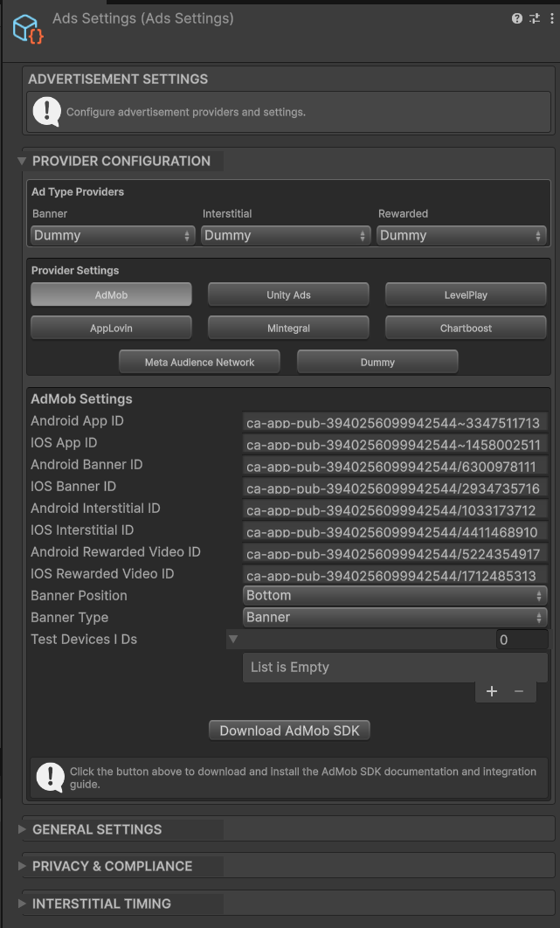The image size is (560, 928).
Task: Open the Banner Position dropdown
Action: (x=396, y=595)
